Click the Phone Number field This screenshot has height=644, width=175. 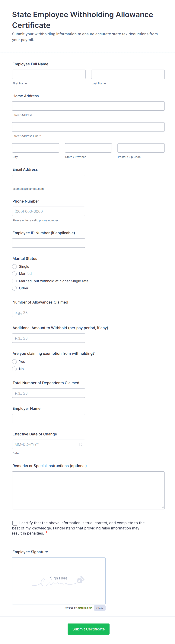click(49, 211)
